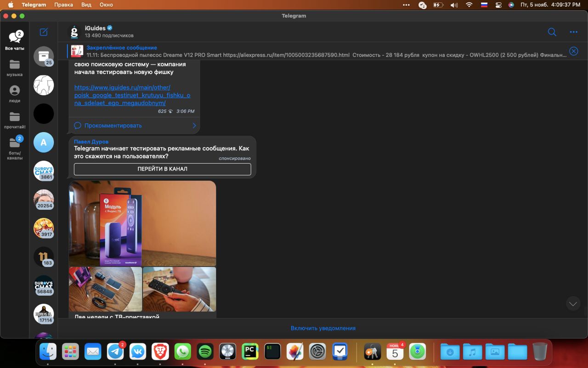Open the chat with 20254 unread
588x368 pixels.
coord(44,200)
